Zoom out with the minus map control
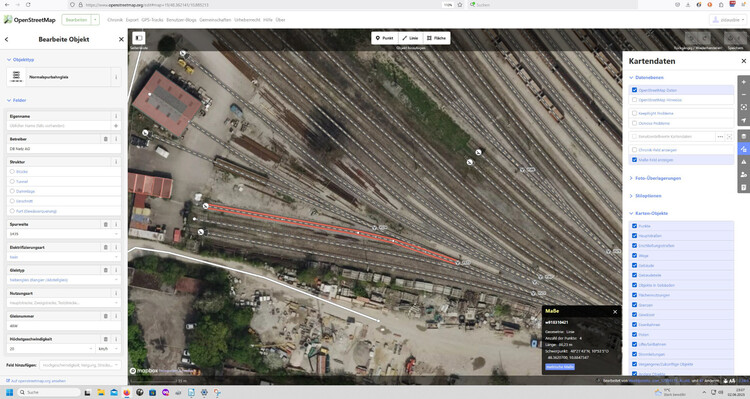The image size is (750, 399). click(x=743, y=95)
